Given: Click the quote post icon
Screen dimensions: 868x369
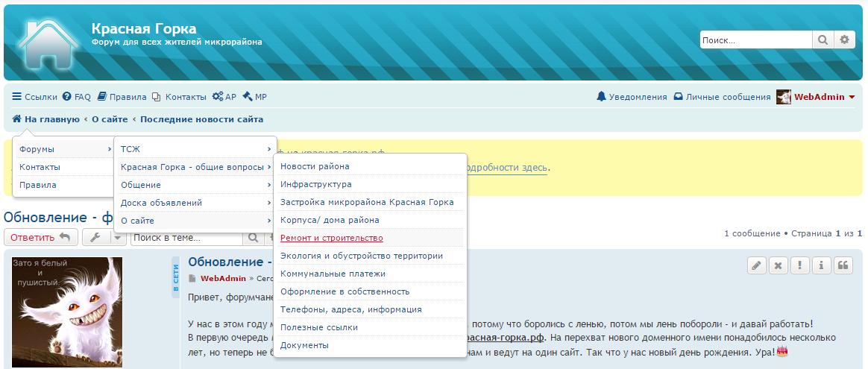Looking at the screenshot, I should pos(843,265).
